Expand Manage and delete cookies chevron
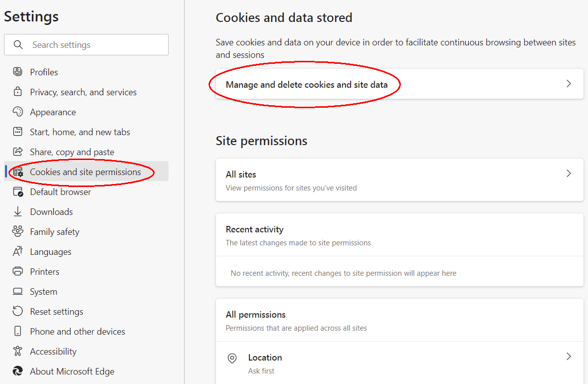 point(569,84)
